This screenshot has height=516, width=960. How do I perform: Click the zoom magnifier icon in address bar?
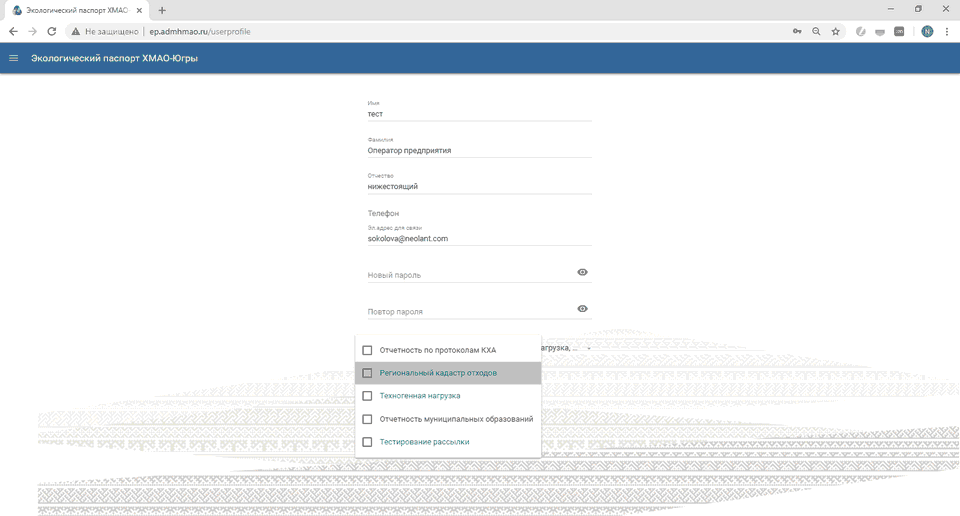816,32
